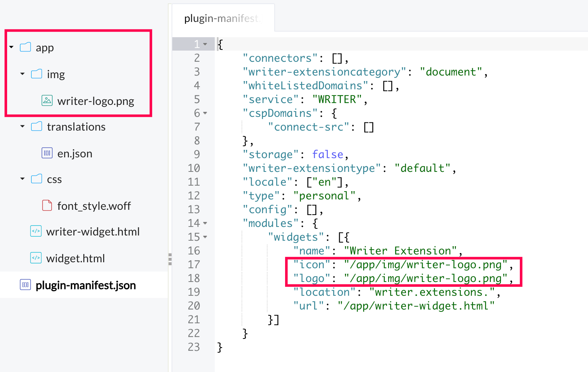The image size is (588, 372).
Task: Fold the code block at line 6
Action: point(205,113)
